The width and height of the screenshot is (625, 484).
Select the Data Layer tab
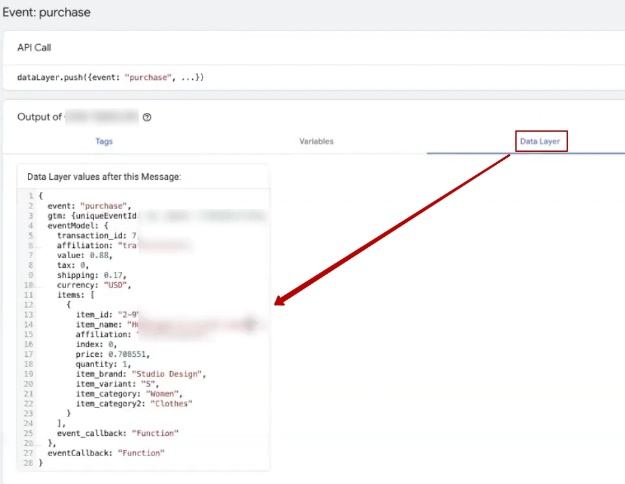point(542,142)
